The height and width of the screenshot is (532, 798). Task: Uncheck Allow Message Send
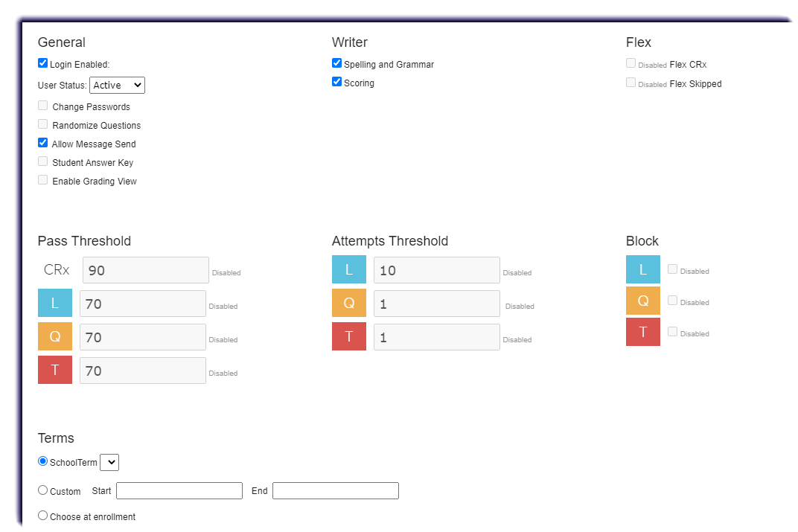[42, 142]
